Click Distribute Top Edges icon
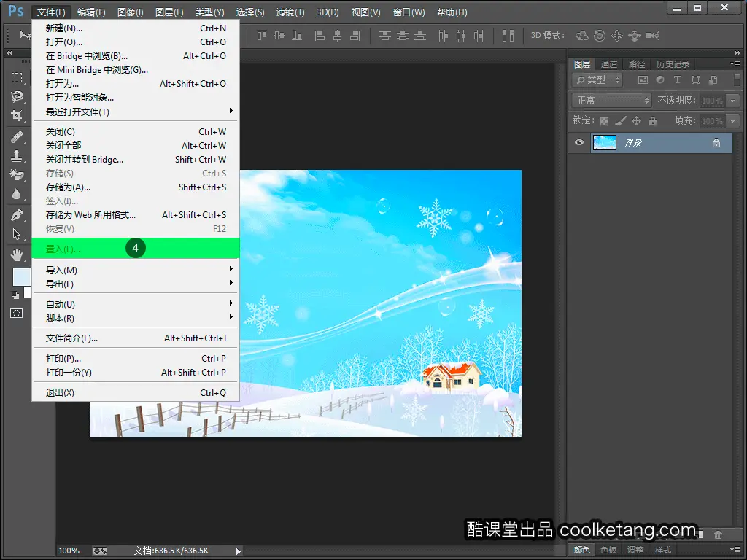This screenshot has width=747, height=560. (385, 35)
